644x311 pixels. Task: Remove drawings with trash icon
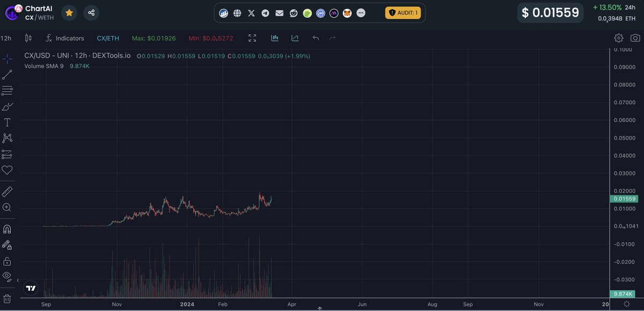[x=7, y=298]
